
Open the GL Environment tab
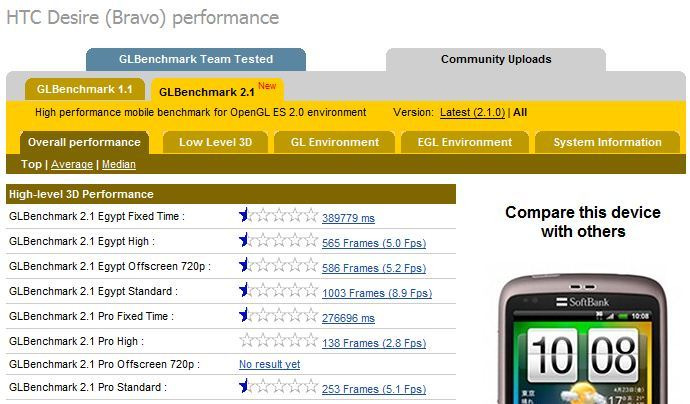(334, 143)
